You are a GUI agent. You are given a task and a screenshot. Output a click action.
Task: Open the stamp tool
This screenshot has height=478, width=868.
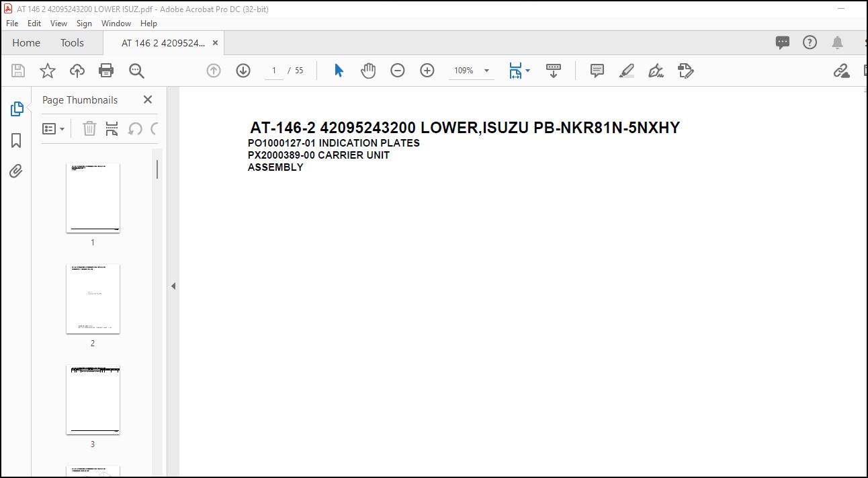(x=685, y=71)
